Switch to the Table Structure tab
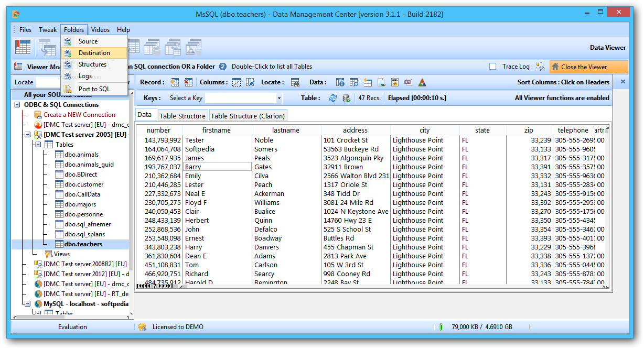Viewport: 644px width, 349px height. pyautogui.click(x=182, y=116)
